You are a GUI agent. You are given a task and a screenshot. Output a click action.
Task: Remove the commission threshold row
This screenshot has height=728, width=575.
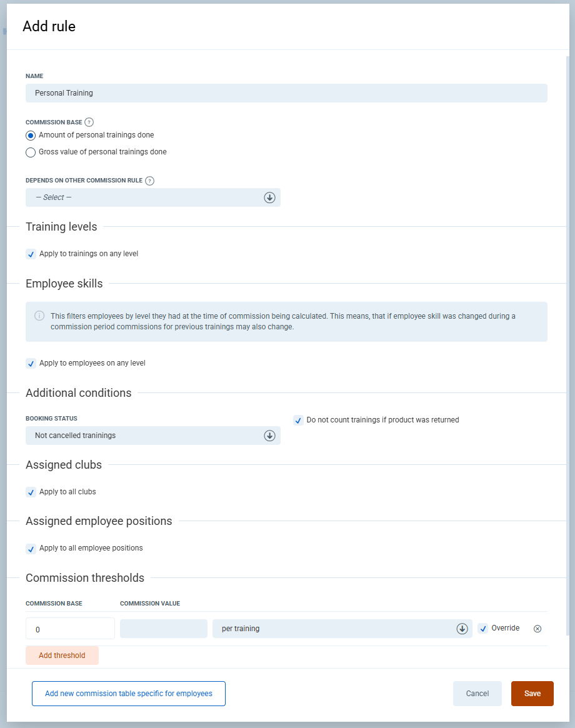pos(537,629)
